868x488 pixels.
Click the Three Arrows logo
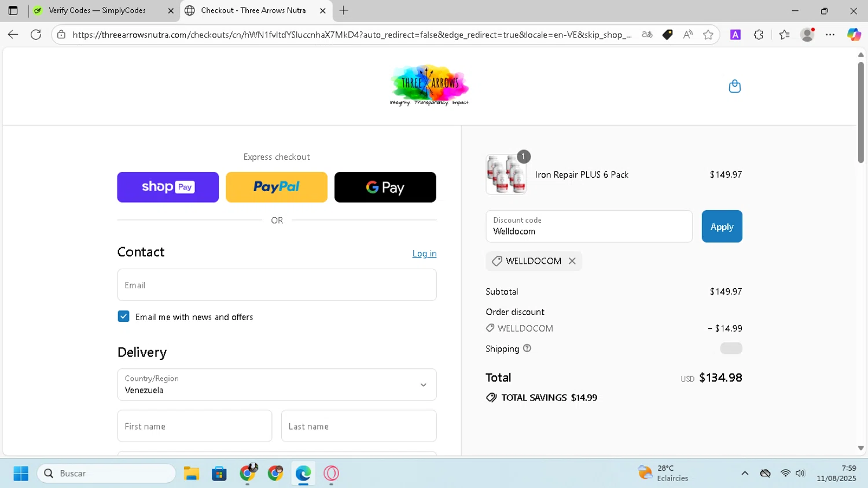pos(429,86)
